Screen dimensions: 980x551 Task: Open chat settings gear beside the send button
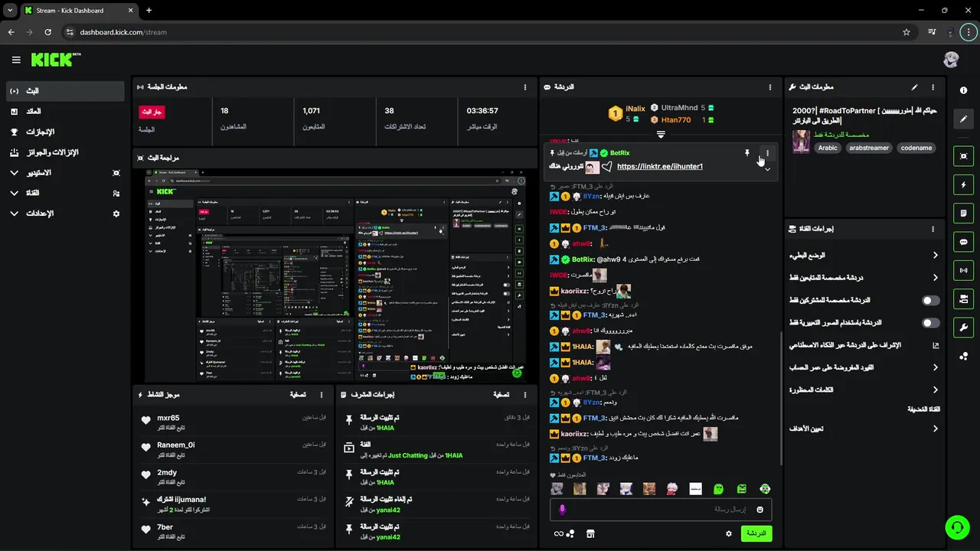[x=729, y=533]
